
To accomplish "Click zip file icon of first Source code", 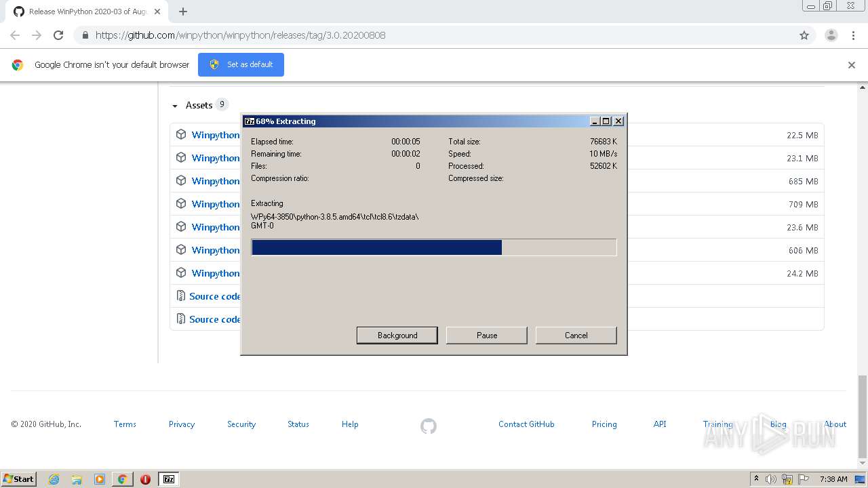I will coord(180,296).
